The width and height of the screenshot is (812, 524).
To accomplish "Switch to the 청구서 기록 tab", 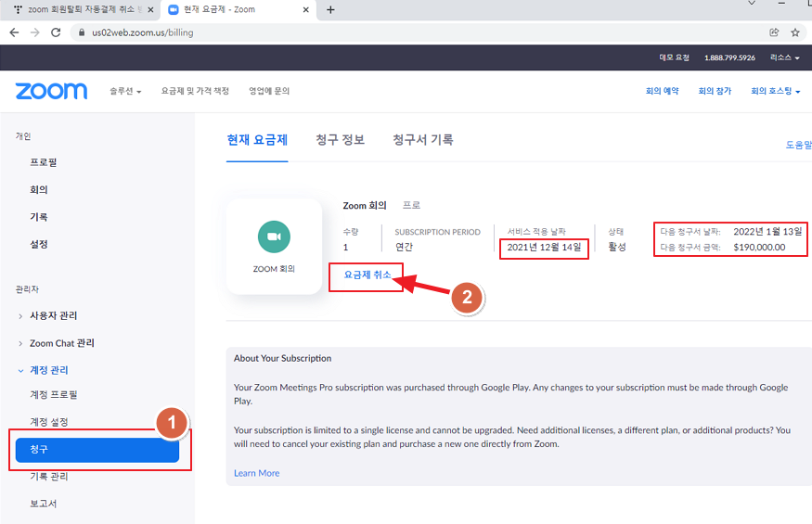I will click(423, 140).
